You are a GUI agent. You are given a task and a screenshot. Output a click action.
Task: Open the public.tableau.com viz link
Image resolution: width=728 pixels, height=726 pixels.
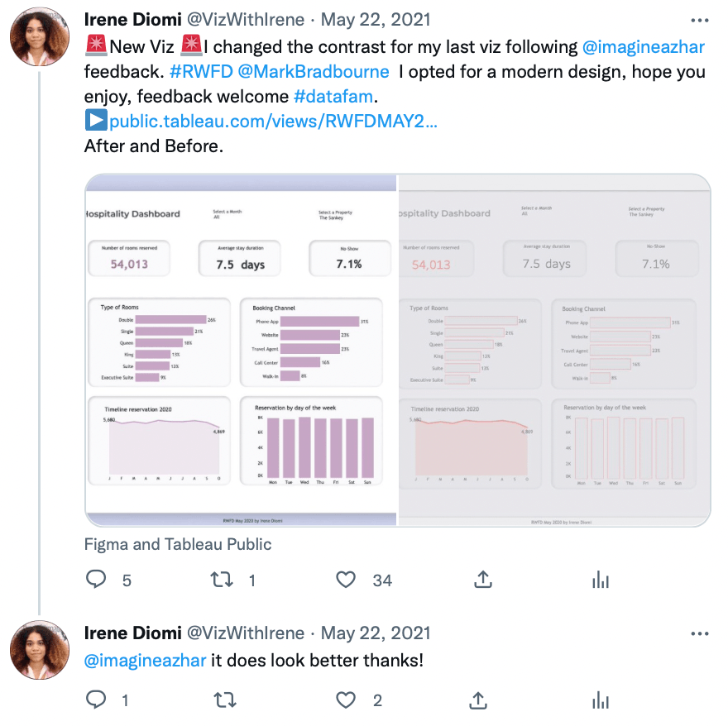[272, 122]
